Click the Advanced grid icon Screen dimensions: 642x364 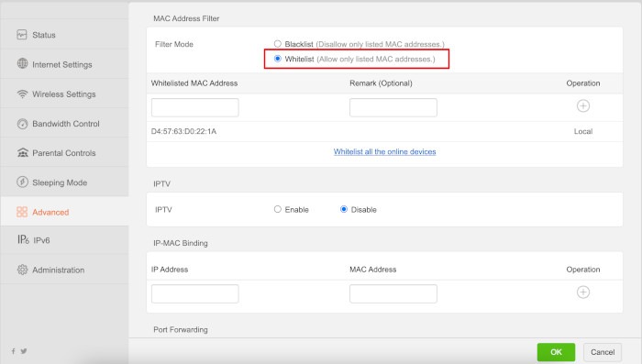[22, 212]
